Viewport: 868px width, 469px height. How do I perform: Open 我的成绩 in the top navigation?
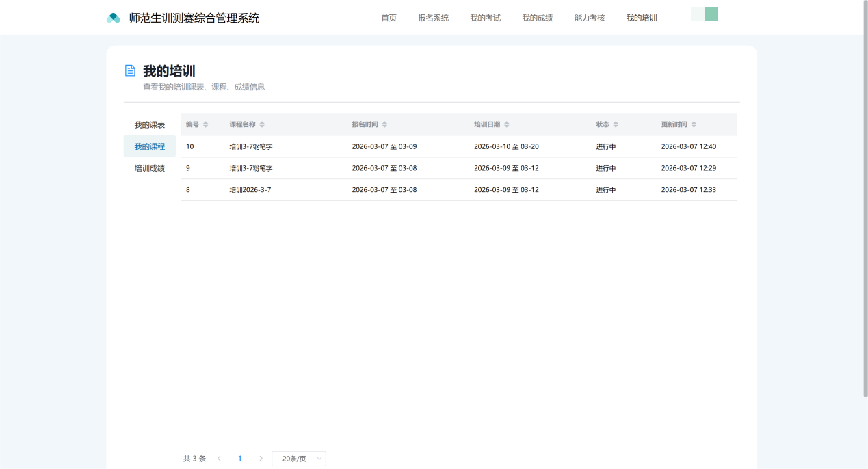[538, 18]
